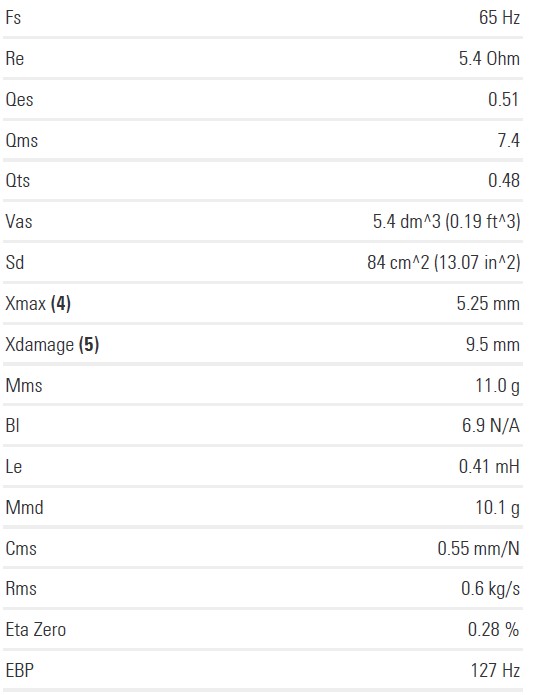535x695 pixels.
Task: Click the Cms value 0.55 mm/N
Action: pyautogui.click(x=478, y=549)
